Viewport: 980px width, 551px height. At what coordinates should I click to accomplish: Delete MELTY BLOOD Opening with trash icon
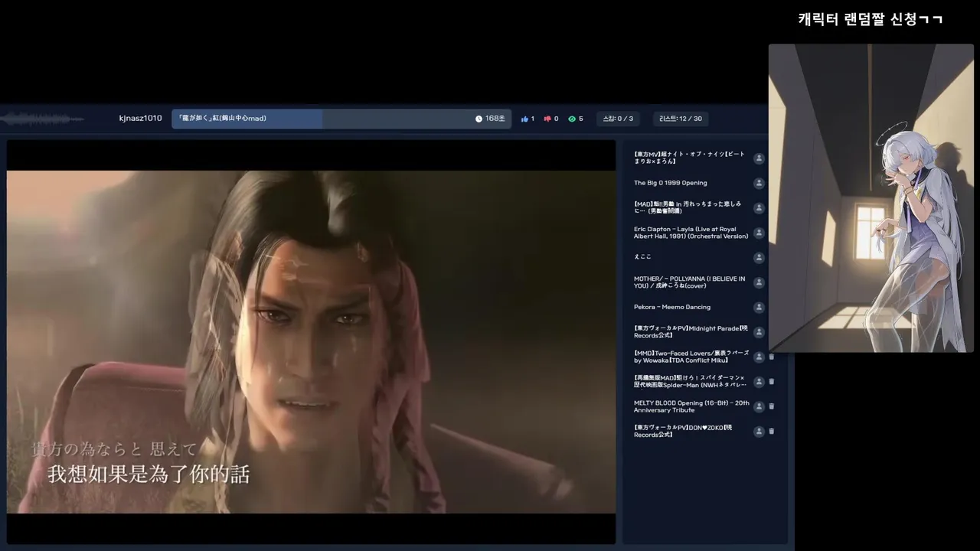coord(772,406)
